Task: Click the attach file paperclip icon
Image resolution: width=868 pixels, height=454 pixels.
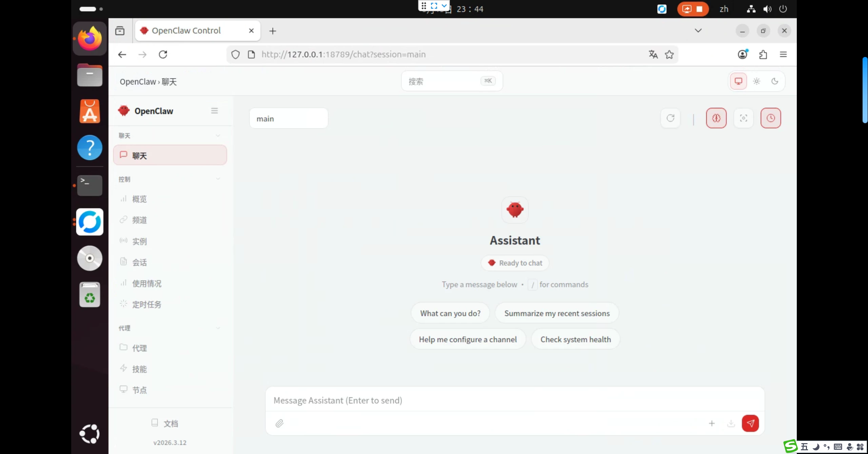Action: click(279, 423)
